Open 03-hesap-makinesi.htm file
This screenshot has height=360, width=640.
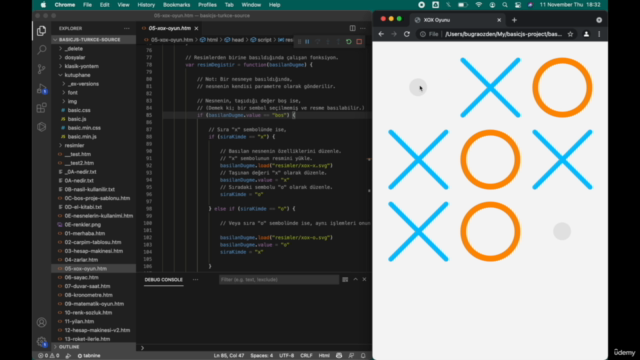pyautogui.click(x=93, y=251)
